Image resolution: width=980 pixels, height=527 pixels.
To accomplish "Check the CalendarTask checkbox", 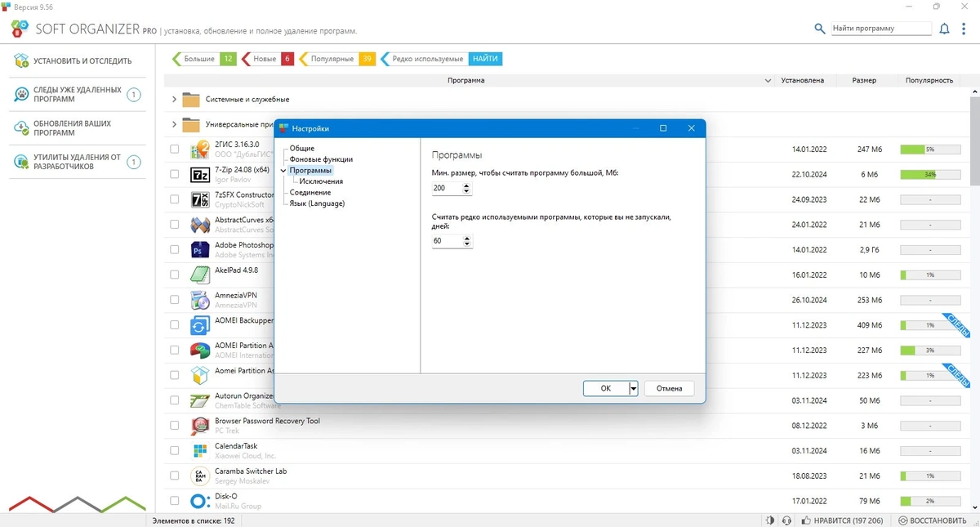I will 175,450.
